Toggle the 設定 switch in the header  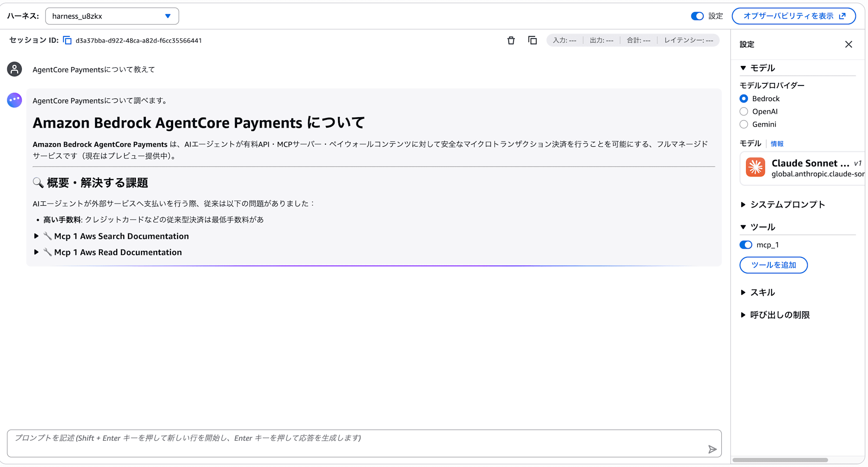(x=697, y=16)
